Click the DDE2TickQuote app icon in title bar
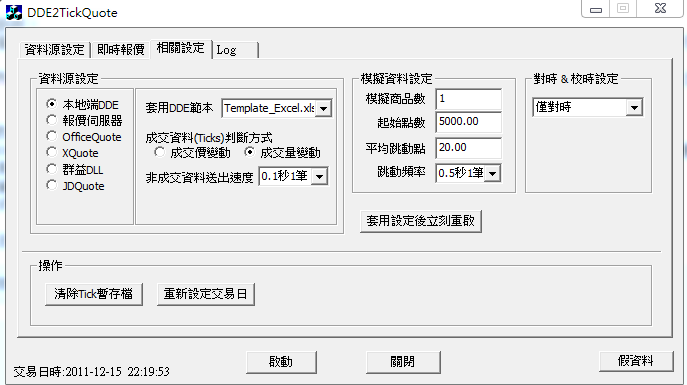The height and width of the screenshot is (385, 687). (x=14, y=13)
